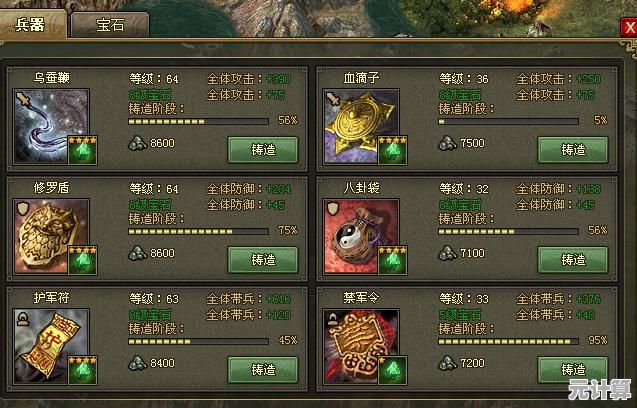Open the green gem slot on 禁军令

tap(392, 370)
